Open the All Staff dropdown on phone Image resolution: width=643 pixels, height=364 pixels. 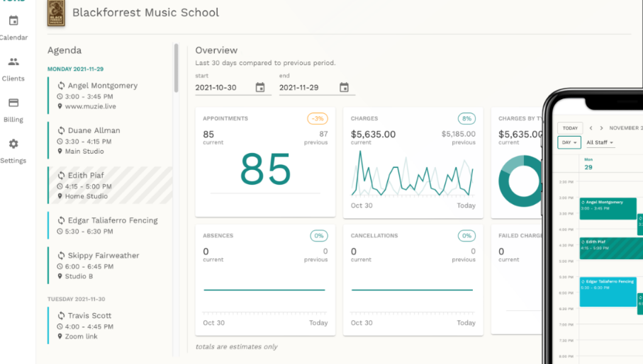(x=600, y=142)
